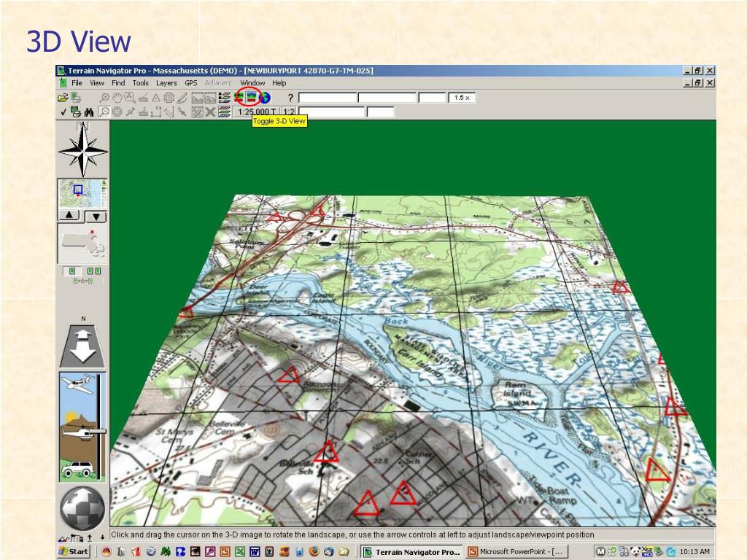Select the single map pane layout icon
The image size is (747, 560).
72,271
